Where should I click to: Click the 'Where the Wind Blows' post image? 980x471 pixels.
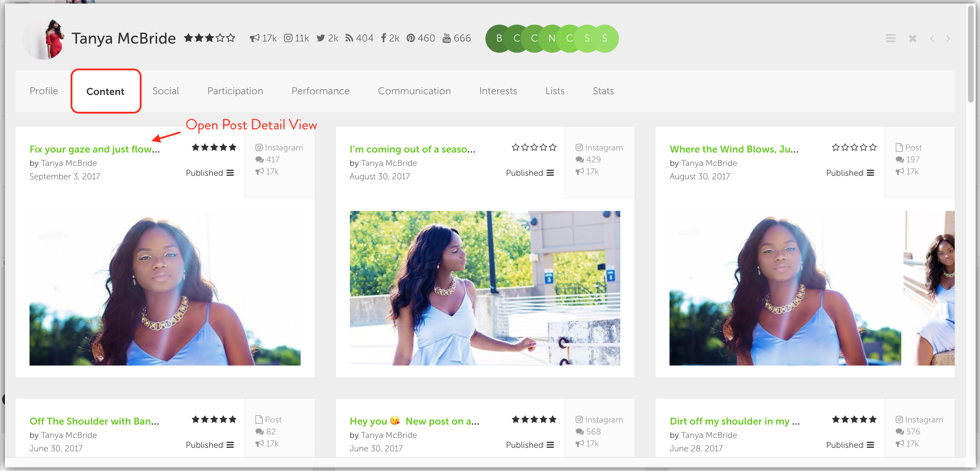(x=785, y=288)
